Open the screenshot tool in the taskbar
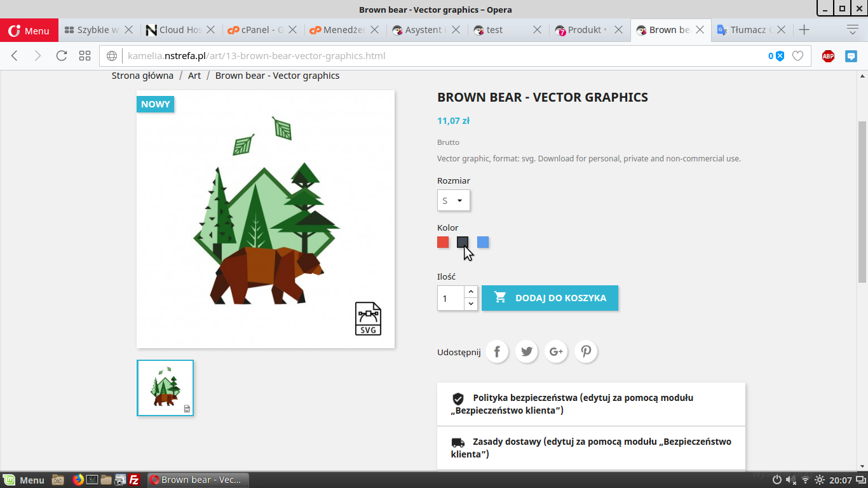The width and height of the screenshot is (868, 488). pos(120,480)
